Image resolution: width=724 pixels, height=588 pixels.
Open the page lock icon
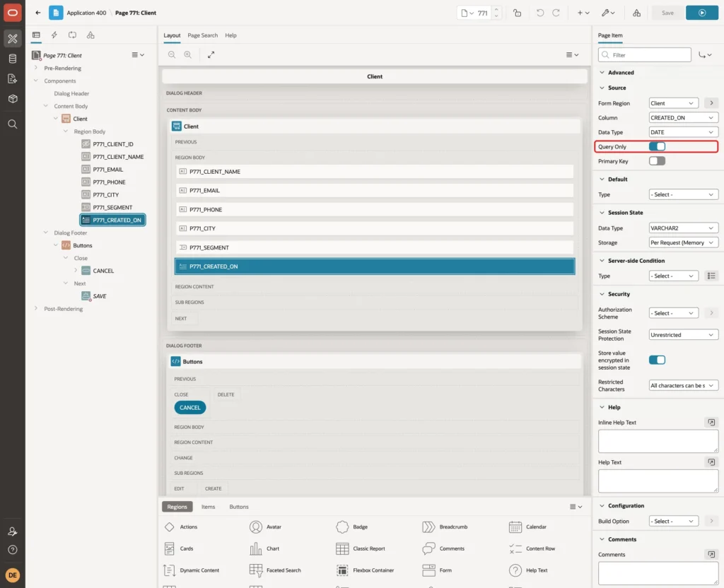(x=517, y=13)
